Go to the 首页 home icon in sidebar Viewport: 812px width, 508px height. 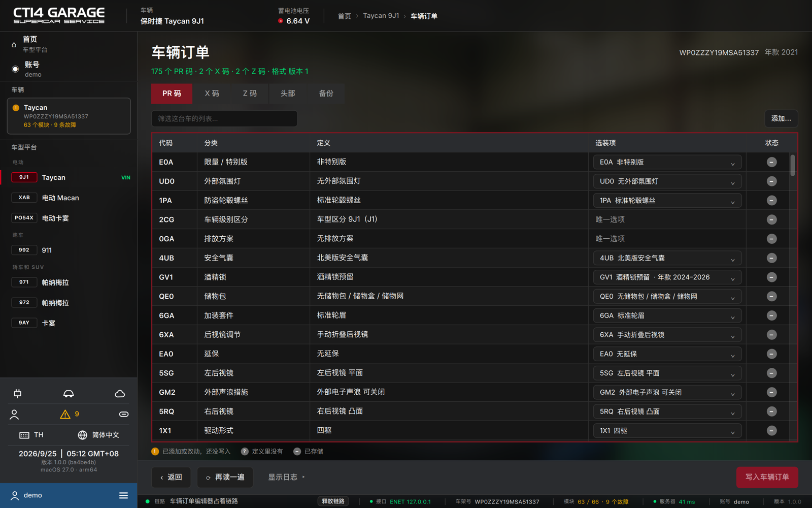(x=14, y=45)
